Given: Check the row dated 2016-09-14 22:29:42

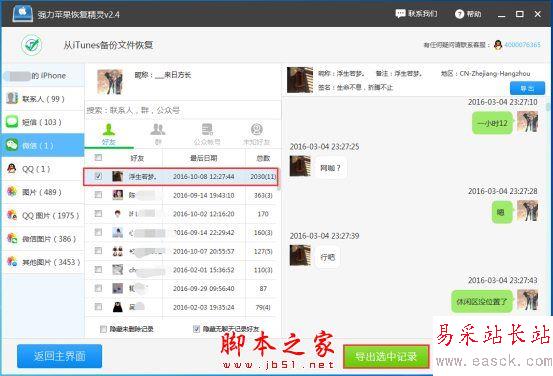Looking at the screenshot, I should [x=98, y=232].
